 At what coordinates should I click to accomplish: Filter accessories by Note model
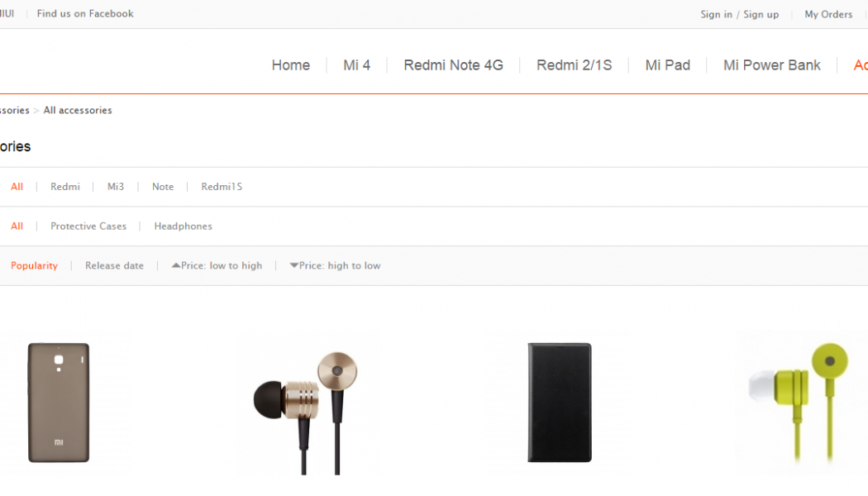coord(163,187)
